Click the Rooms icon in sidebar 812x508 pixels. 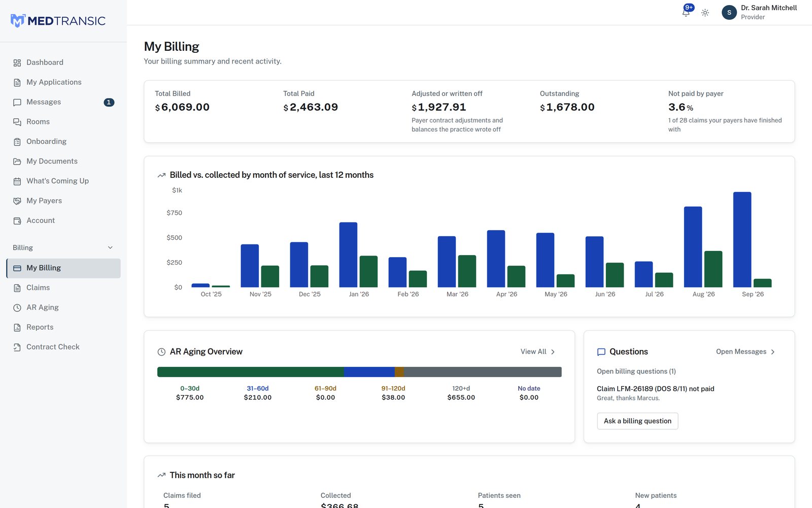[x=17, y=122]
